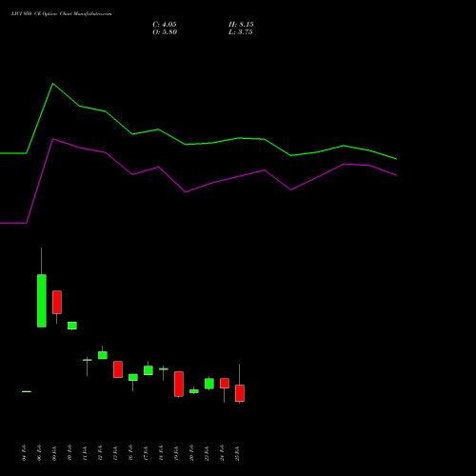Screen dimensions: 476x476
Task: Select the flat green dash candle for 04 Feb
Action: click(27, 391)
